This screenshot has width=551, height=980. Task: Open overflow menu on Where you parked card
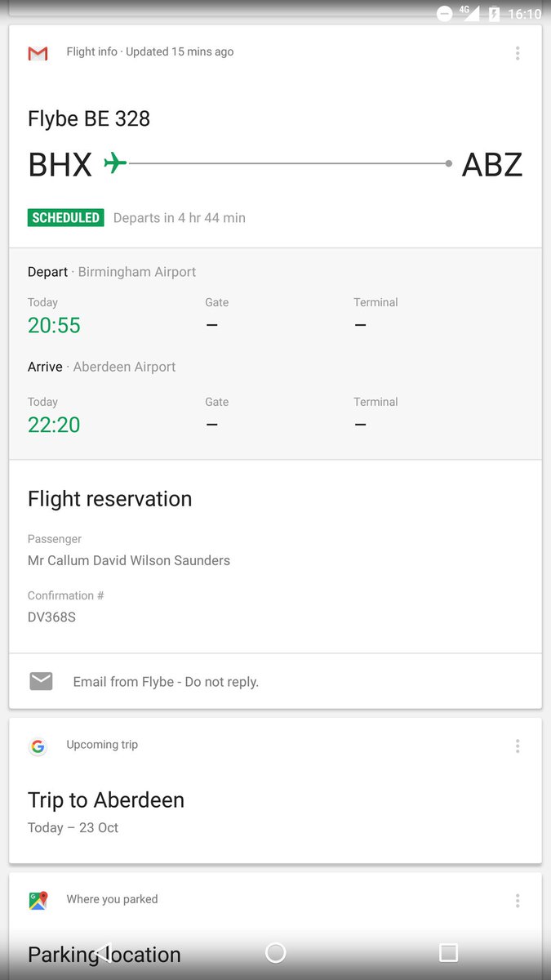(x=518, y=901)
